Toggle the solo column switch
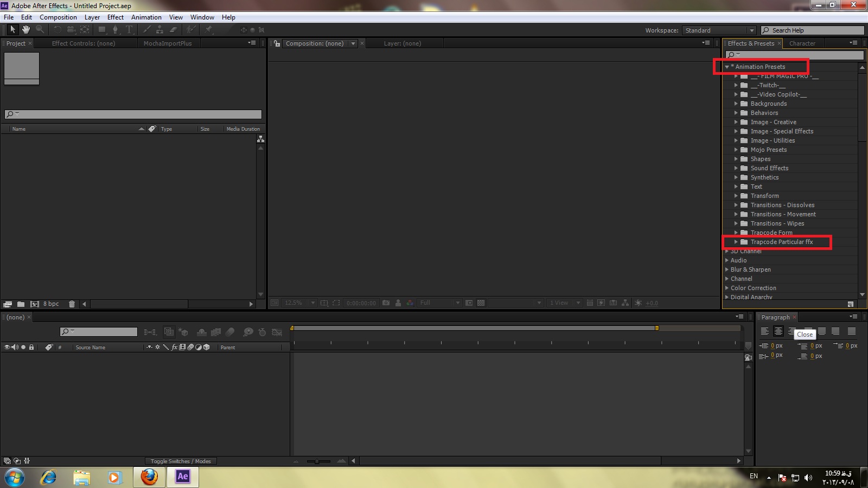The height and width of the screenshot is (488, 868). (x=23, y=347)
